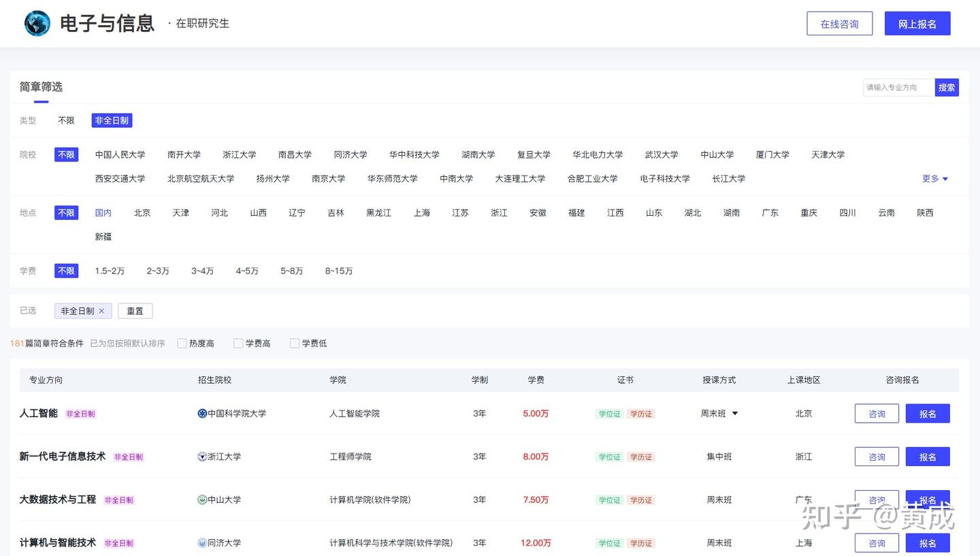The image size is (980, 556).
Task: Filter by school 长江大学
Action: point(729,179)
